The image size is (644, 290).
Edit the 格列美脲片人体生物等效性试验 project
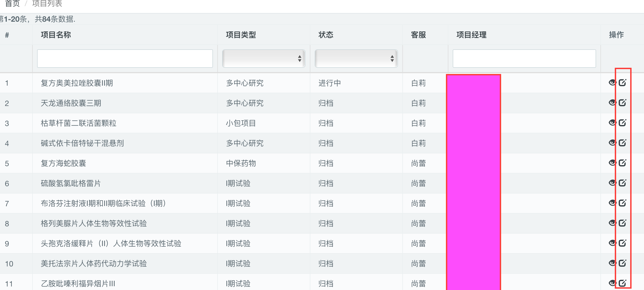tap(623, 223)
